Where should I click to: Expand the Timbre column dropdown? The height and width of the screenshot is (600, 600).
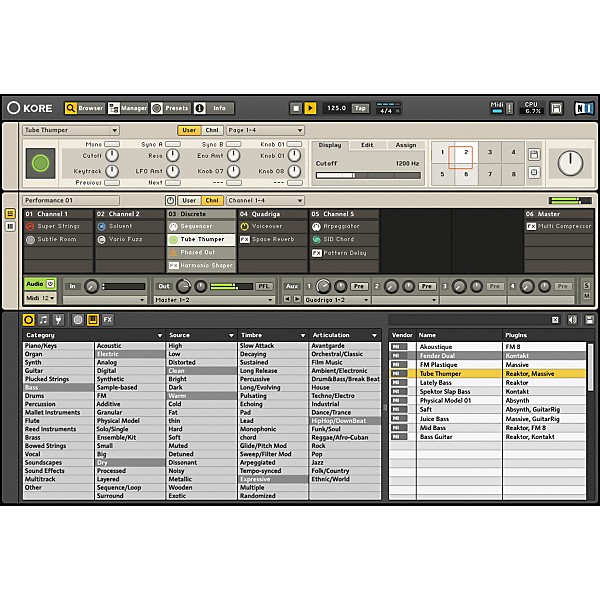click(303, 336)
